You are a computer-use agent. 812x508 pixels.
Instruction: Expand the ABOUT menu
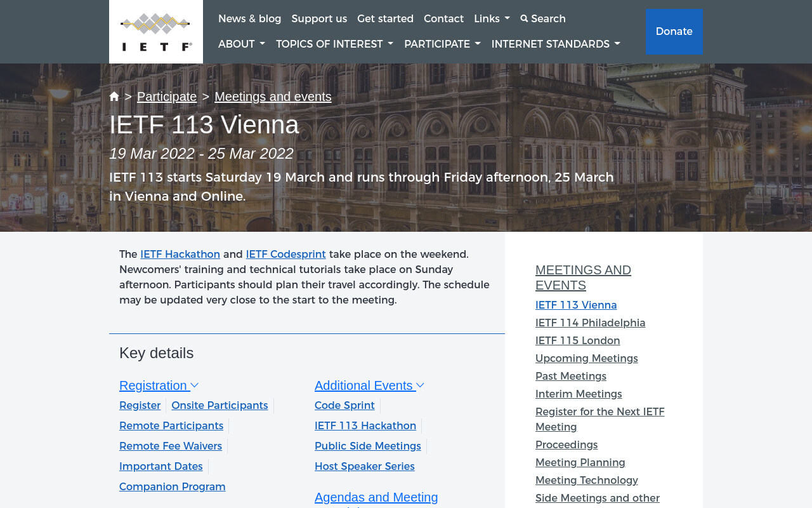click(242, 44)
